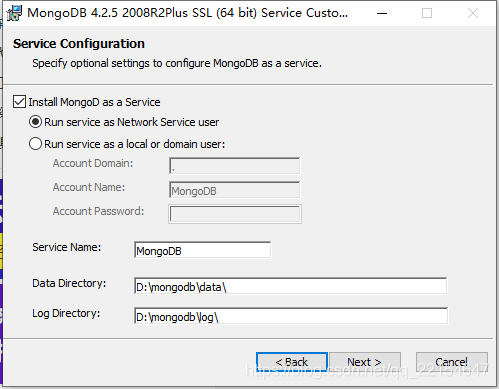Click the Service Name text box
This screenshot has width=499, height=389.
click(x=203, y=250)
